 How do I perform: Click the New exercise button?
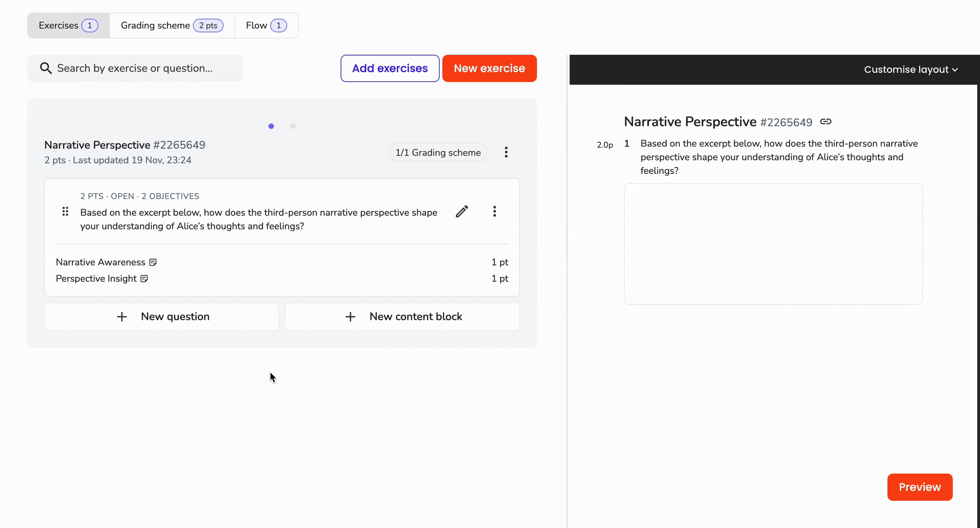pyautogui.click(x=489, y=68)
